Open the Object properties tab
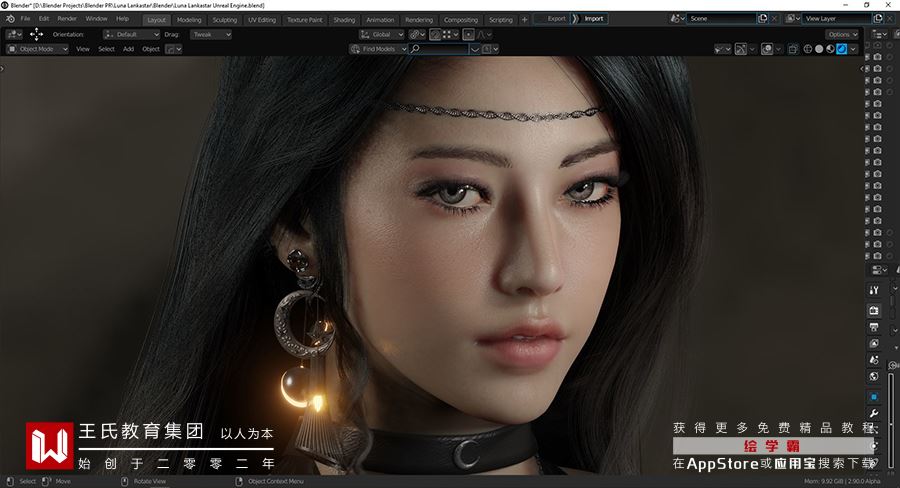 coord(874,397)
